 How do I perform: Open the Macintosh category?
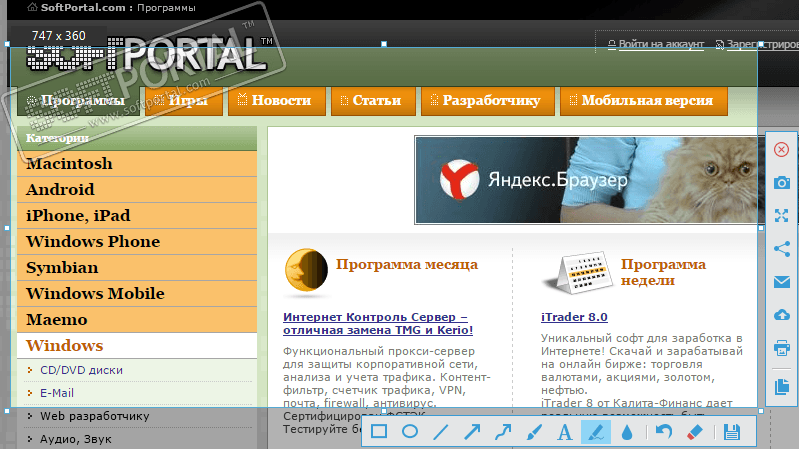(137, 164)
